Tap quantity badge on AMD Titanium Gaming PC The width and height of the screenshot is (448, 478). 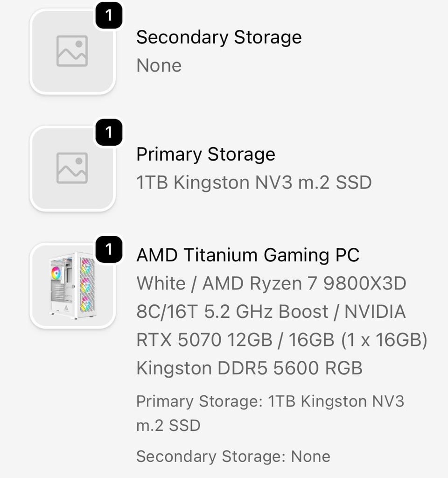[x=109, y=249]
